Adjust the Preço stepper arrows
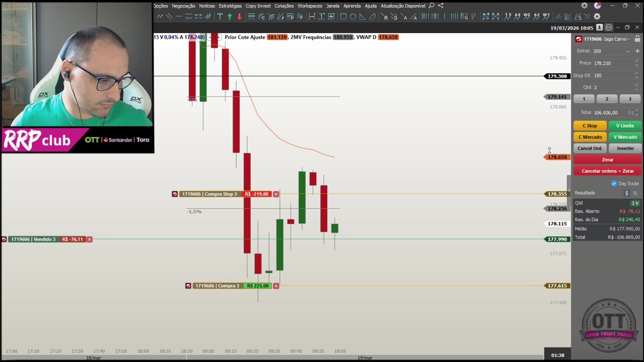This screenshot has height=362, width=644. point(636,63)
